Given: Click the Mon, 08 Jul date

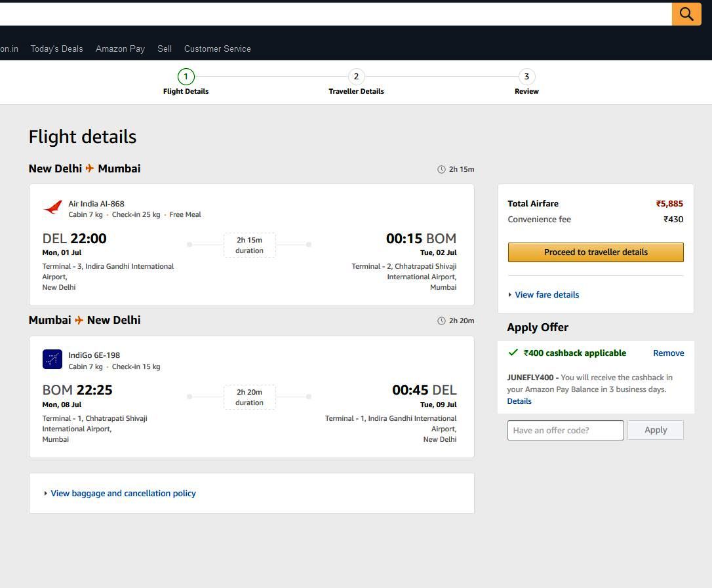Looking at the screenshot, I should coord(62,404).
